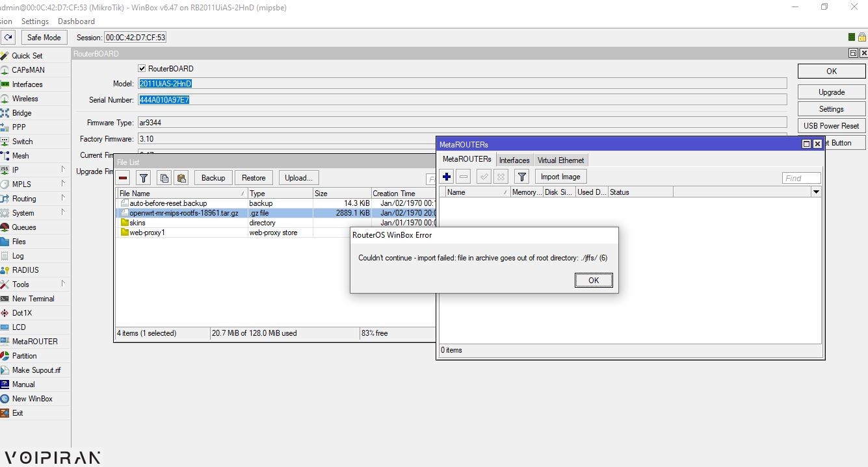Screen dimensions: 868x467
Task: Open Partition from the sidebar
Action: [x=24, y=356]
